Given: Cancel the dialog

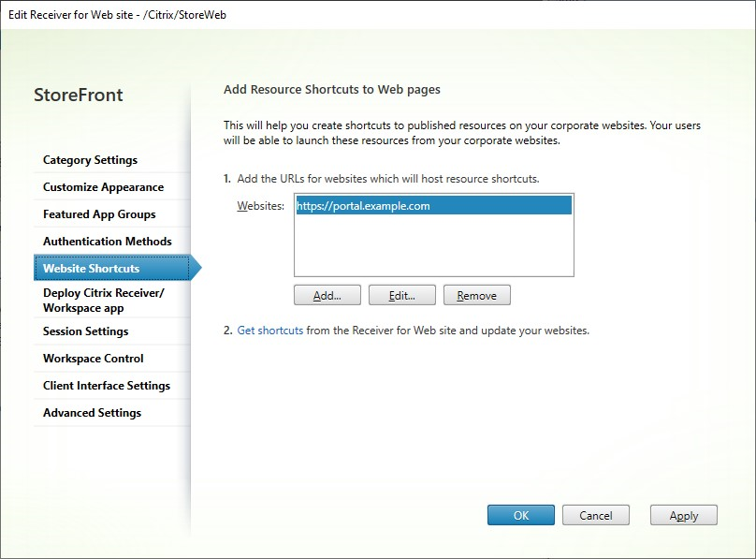Looking at the screenshot, I should coord(595,515).
